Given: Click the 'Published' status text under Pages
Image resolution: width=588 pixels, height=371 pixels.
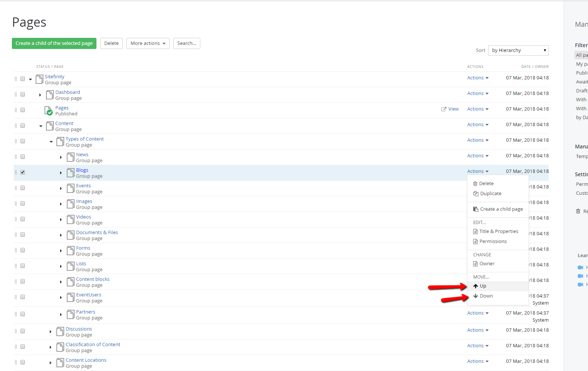Looking at the screenshot, I should (66, 114).
